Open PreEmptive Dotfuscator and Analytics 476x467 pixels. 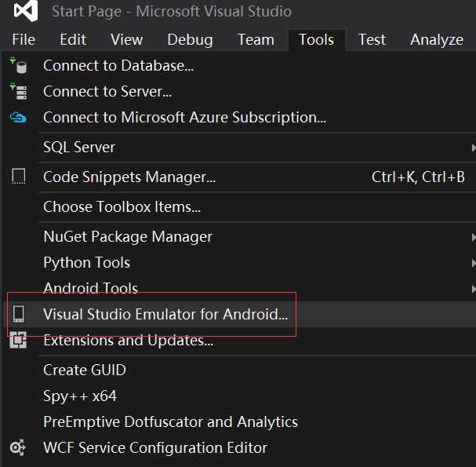point(170,422)
